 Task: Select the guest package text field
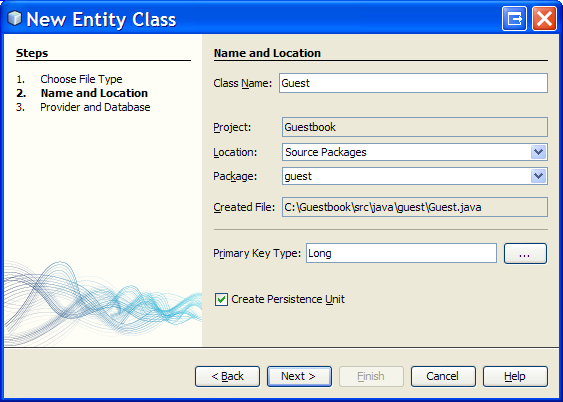(x=406, y=176)
